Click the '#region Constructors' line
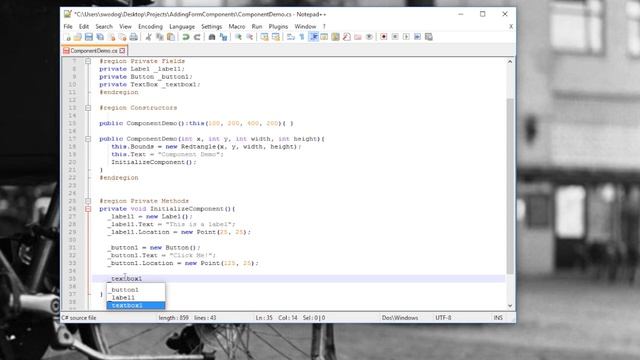Screen dimensions: 640x360 (138, 108)
